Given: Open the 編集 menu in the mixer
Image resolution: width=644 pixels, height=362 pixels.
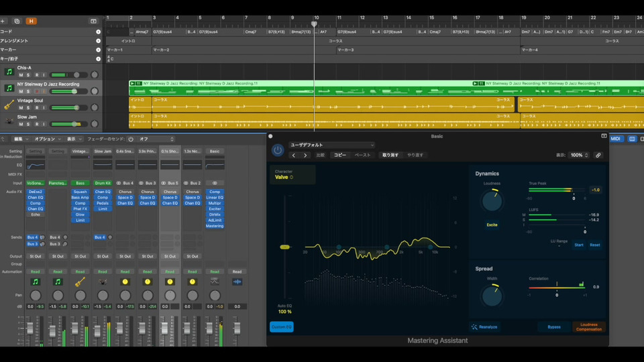Looking at the screenshot, I should click(19, 139).
